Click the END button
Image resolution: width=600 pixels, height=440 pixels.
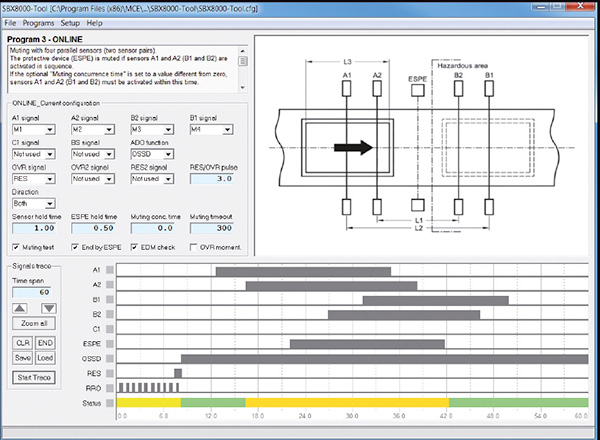click(x=45, y=343)
